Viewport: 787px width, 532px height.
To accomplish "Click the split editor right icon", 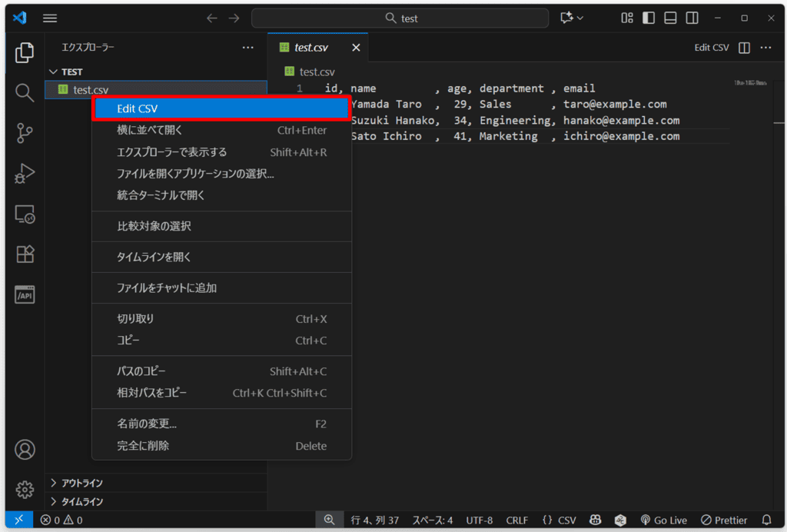I will [x=744, y=48].
